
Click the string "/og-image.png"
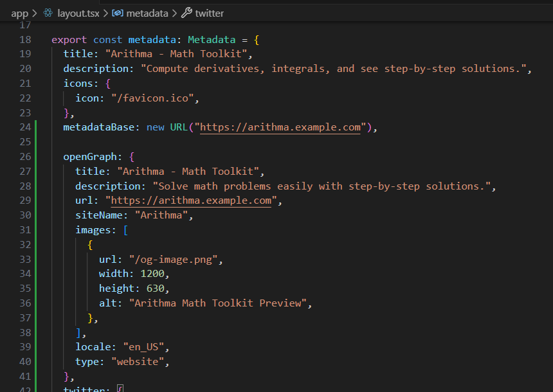point(173,260)
